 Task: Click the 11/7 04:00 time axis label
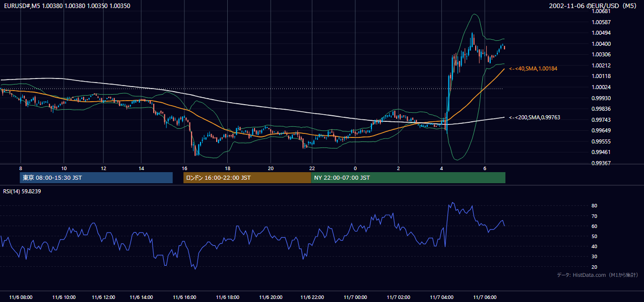tap(442, 297)
